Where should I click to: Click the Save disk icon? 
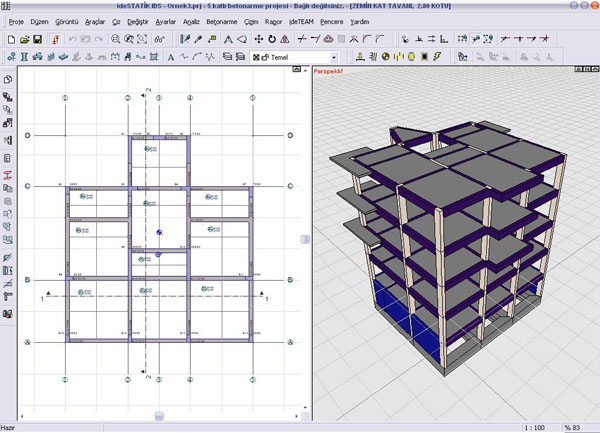coord(37,39)
